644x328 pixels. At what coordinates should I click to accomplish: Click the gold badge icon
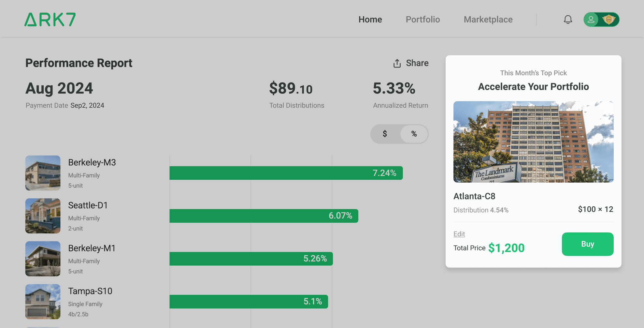tap(608, 20)
